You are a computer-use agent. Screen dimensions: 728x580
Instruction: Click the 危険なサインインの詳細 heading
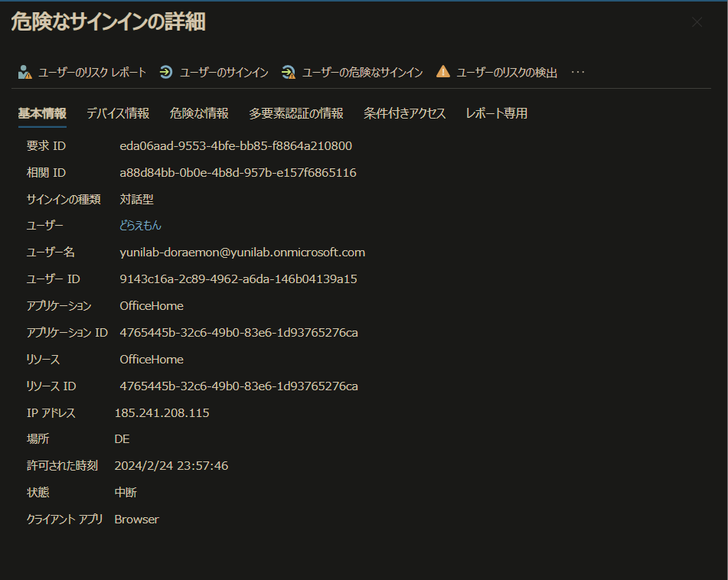pyautogui.click(x=108, y=22)
